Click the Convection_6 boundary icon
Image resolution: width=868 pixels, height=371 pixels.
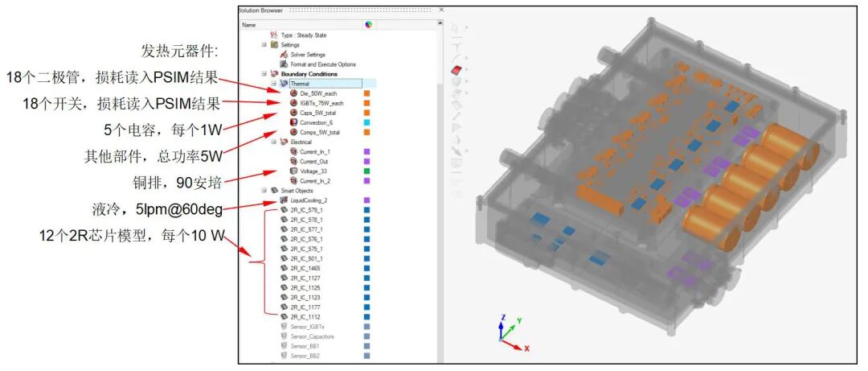pos(293,122)
